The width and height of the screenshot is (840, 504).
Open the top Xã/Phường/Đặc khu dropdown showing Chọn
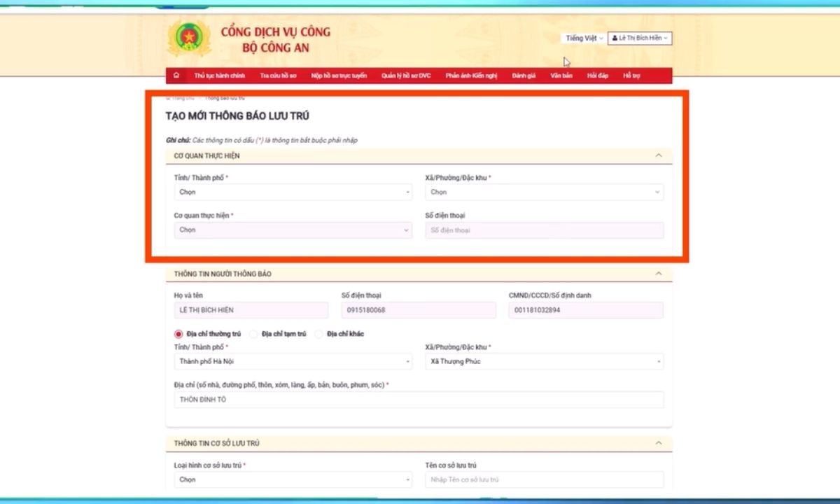(x=545, y=192)
